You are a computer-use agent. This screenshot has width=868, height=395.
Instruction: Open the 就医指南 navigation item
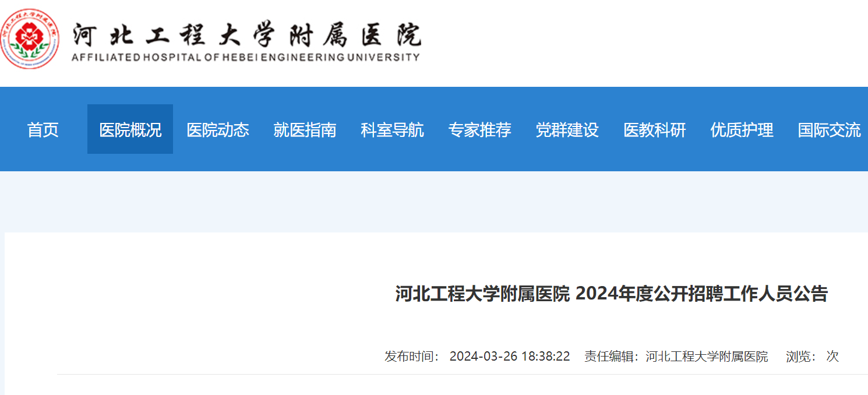tap(305, 130)
